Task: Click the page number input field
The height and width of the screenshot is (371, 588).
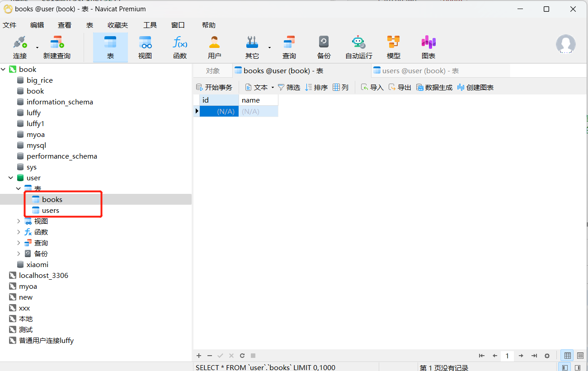Action: click(x=508, y=356)
